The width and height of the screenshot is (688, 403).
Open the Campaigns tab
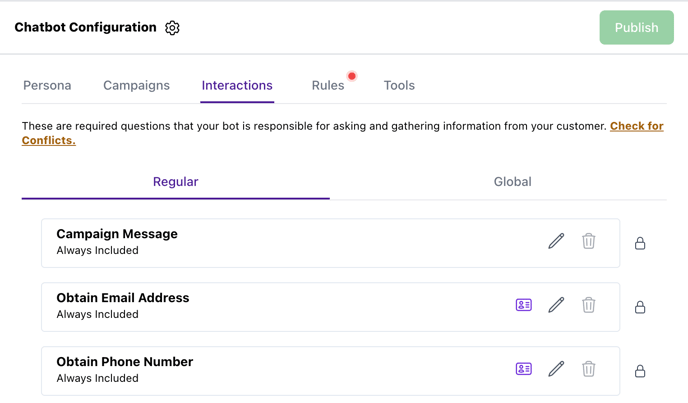click(x=136, y=86)
